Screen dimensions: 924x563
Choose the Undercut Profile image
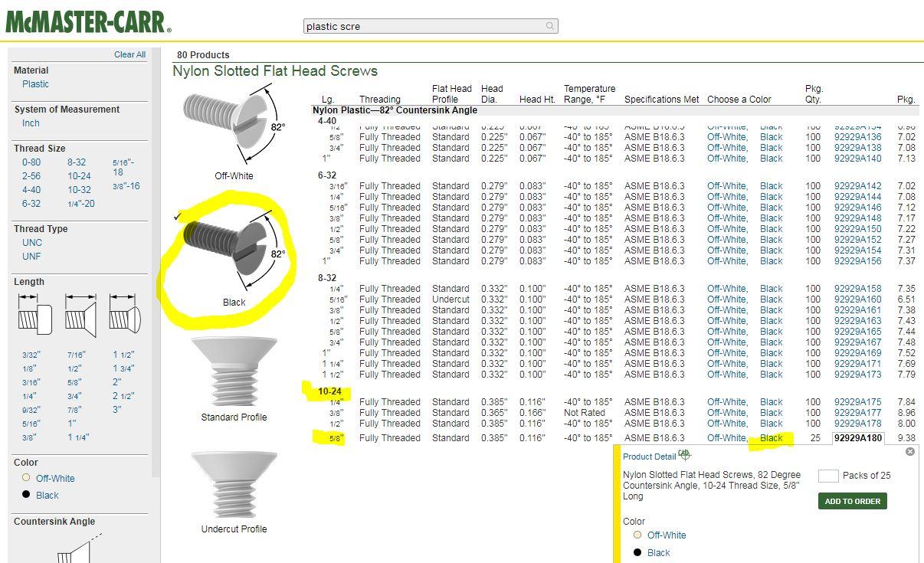click(x=234, y=485)
